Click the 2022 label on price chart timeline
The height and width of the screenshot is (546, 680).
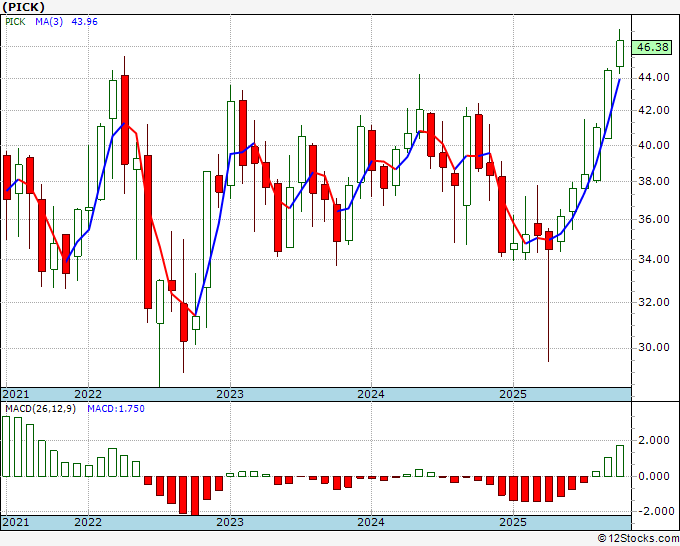point(88,394)
